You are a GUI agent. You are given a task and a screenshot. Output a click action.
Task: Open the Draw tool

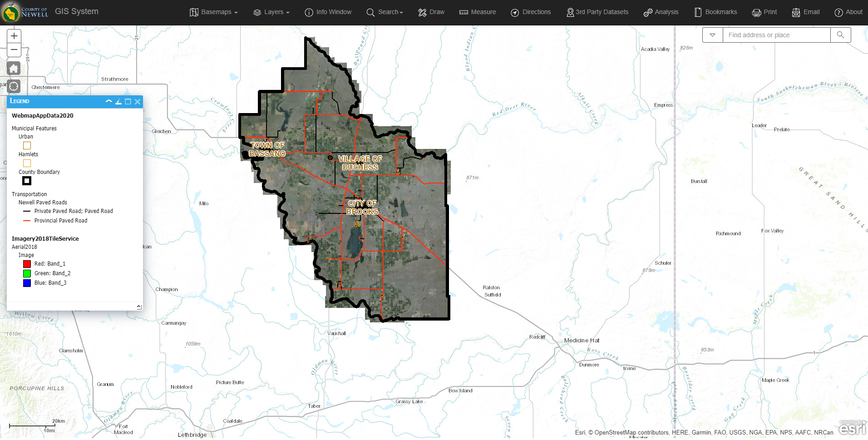431,12
